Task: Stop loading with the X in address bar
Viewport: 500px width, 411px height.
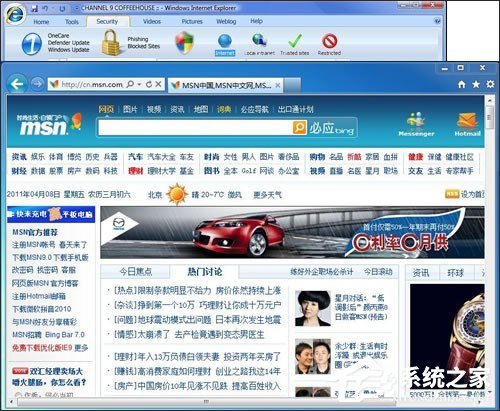Action: pyautogui.click(x=159, y=84)
